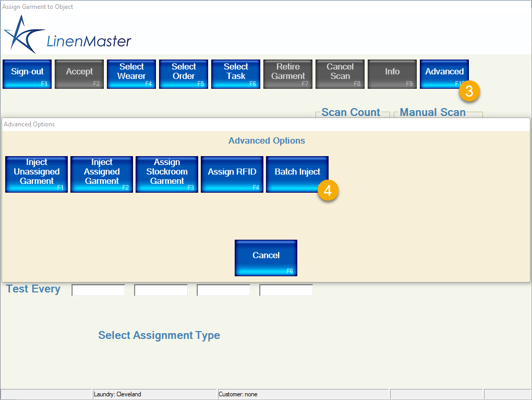The image size is (532, 400).
Task: Select Inject Unassigned Garment
Action: click(37, 174)
